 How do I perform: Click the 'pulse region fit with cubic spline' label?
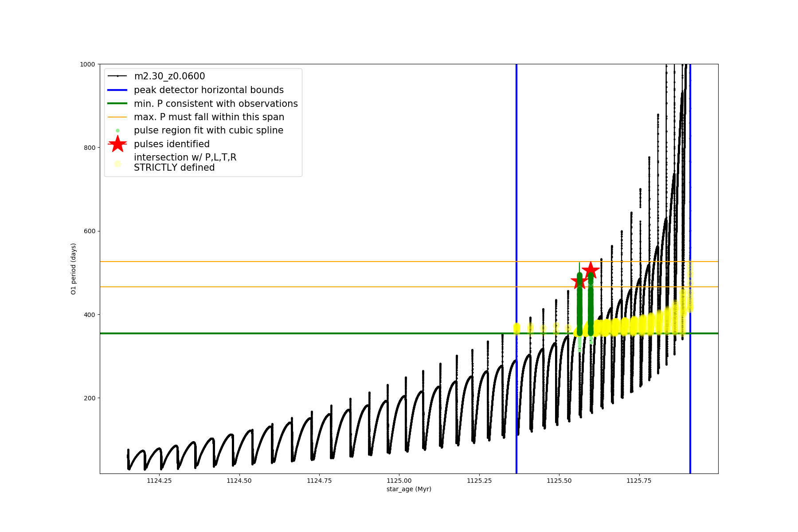click(x=208, y=130)
